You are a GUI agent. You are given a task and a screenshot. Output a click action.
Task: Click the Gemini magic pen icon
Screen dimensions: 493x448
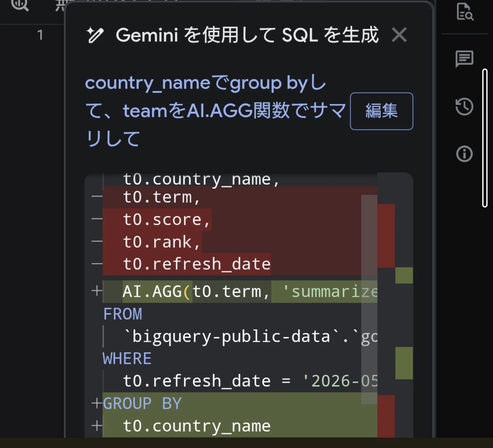point(95,35)
